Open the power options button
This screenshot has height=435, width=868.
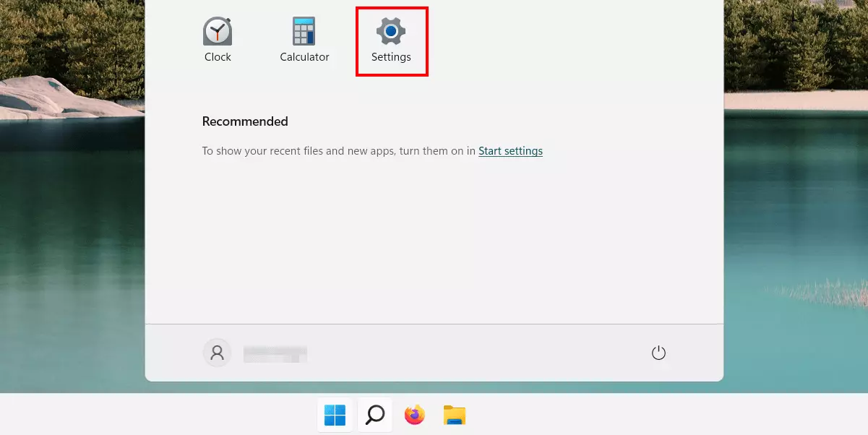tap(658, 353)
